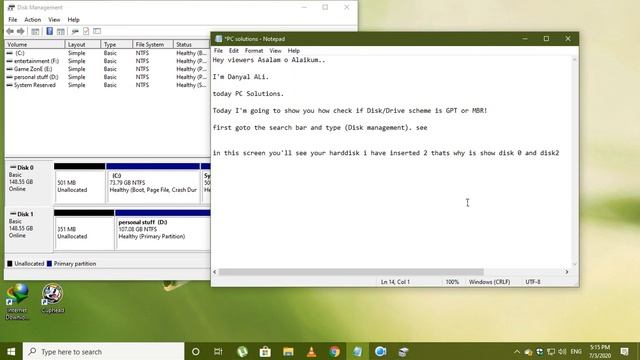This screenshot has width=640, height=360.
Task: Open File Explorer from the taskbar
Action: (288, 351)
